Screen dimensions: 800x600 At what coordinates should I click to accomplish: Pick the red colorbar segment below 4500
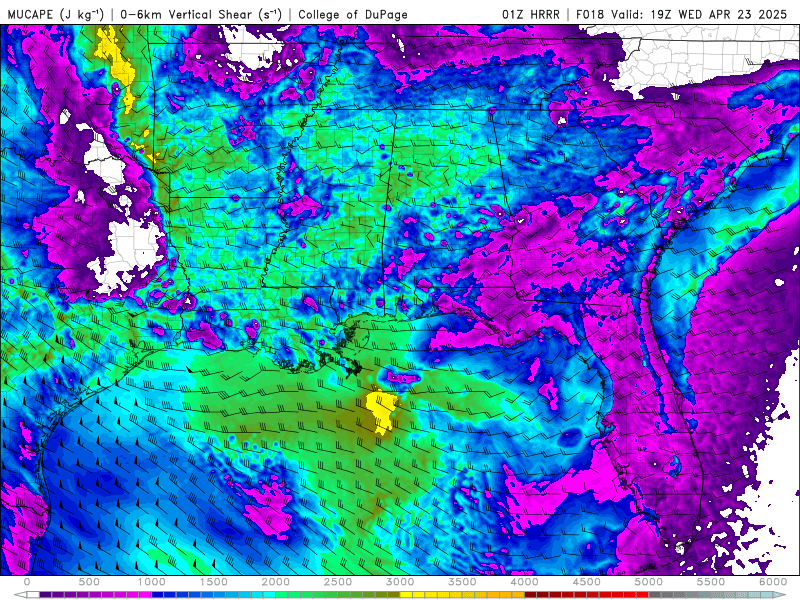(593, 595)
